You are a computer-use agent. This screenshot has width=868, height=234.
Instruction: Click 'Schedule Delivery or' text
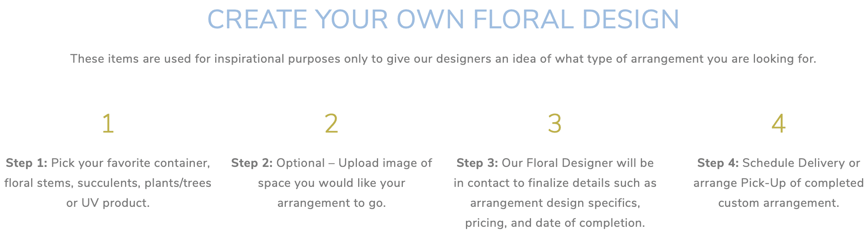801,163
